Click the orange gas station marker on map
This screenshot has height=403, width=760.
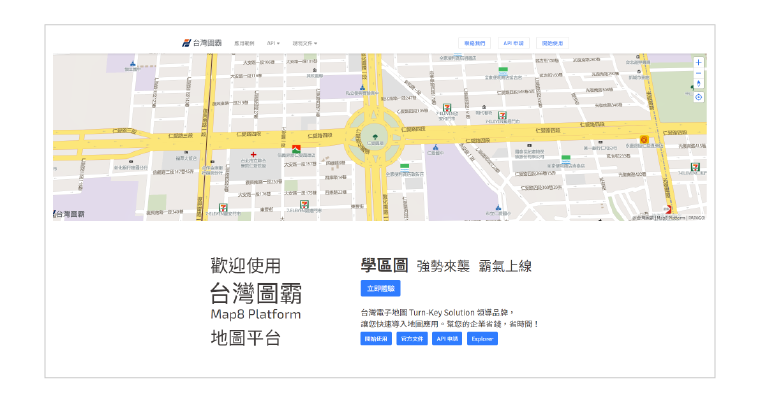[x=644, y=140]
